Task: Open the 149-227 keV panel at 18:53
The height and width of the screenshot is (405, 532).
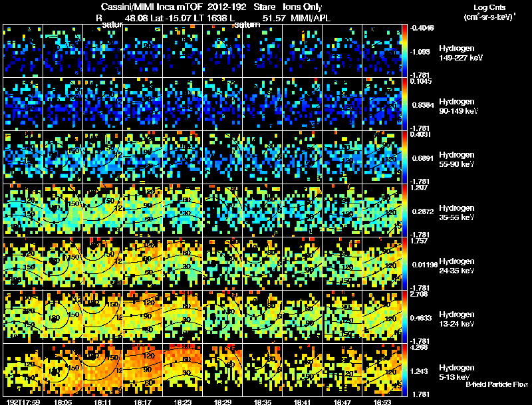Action: pyautogui.click(x=382, y=51)
